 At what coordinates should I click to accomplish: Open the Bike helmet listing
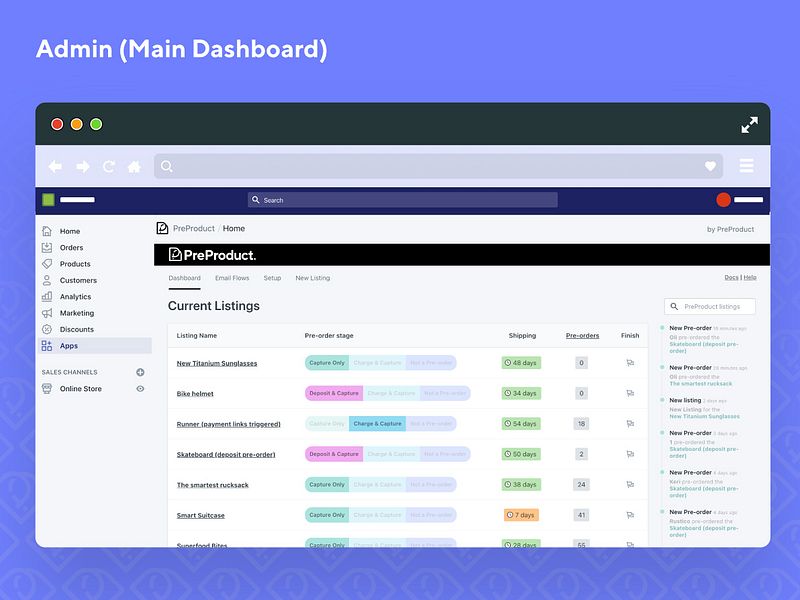[195, 393]
